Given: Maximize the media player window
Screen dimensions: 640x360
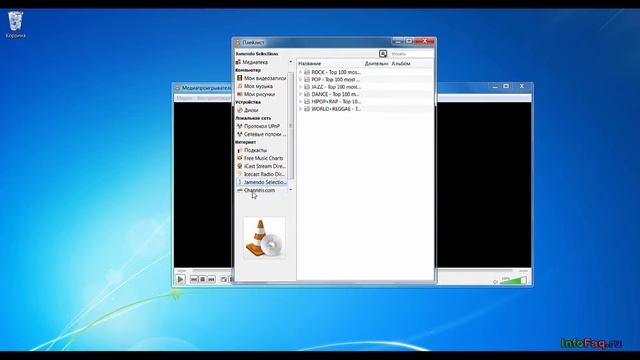Looking at the screenshot, I should pos(506,86).
